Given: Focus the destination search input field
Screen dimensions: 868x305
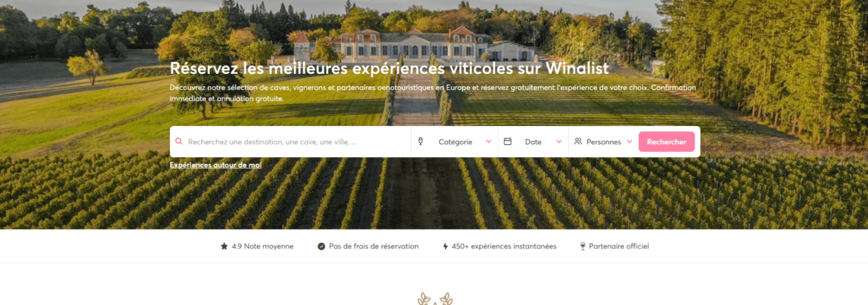Looking at the screenshot, I should (291, 141).
